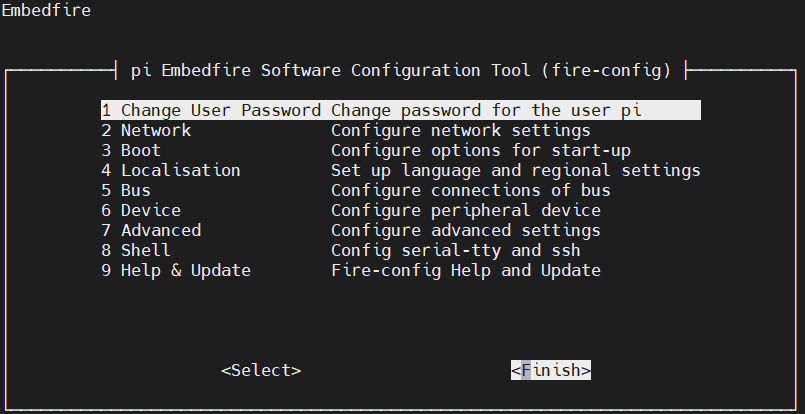Screen dimensions: 805x414
Task: Open the Localisation menu entry
Action: [400, 171]
